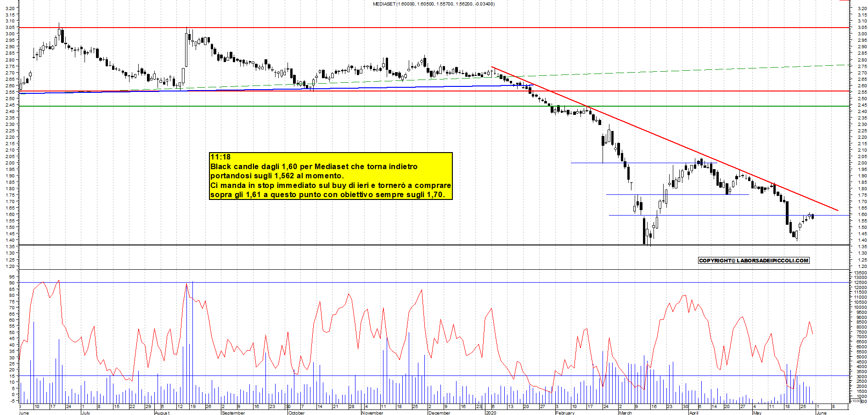Click the line 'Black candle dagli 1,60 per Mediaset'
The width and height of the screenshot is (868, 415).
[x=314, y=166]
